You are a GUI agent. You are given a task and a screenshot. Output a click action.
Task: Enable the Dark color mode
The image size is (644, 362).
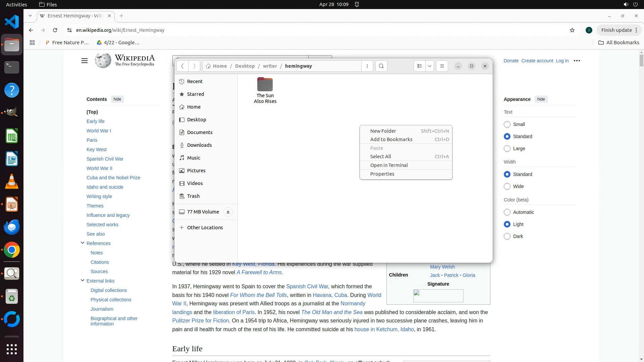pyautogui.click(x=507, y=236)
